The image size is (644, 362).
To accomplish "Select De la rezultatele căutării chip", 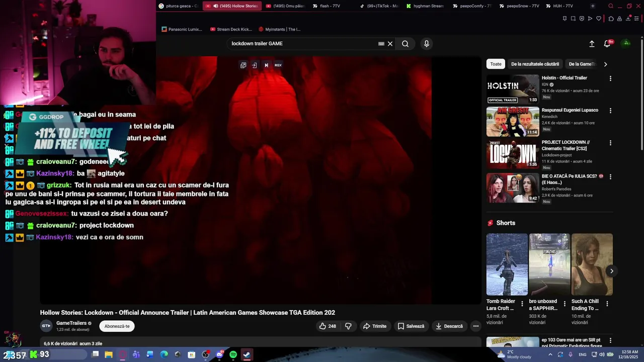I will pos(535,64).
